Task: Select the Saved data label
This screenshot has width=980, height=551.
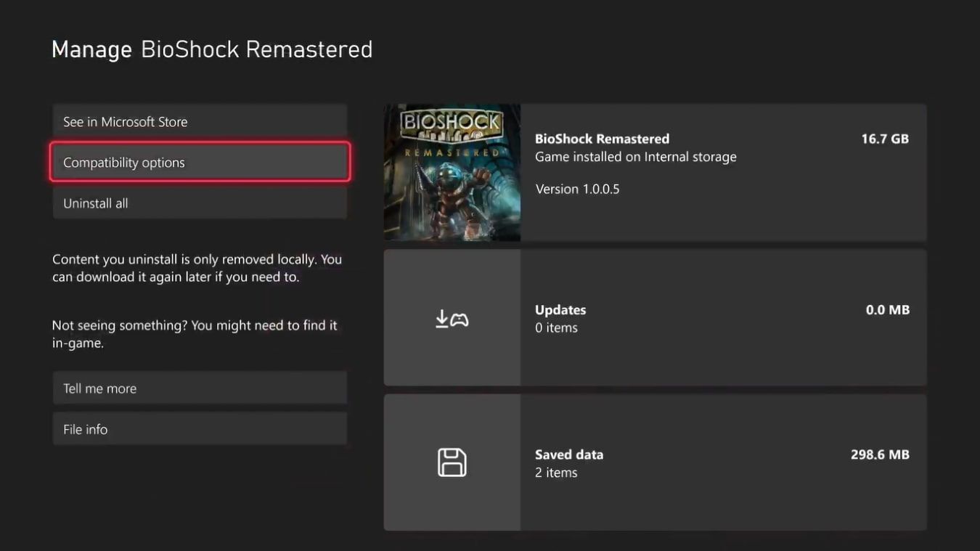Action: click(569, 454)
